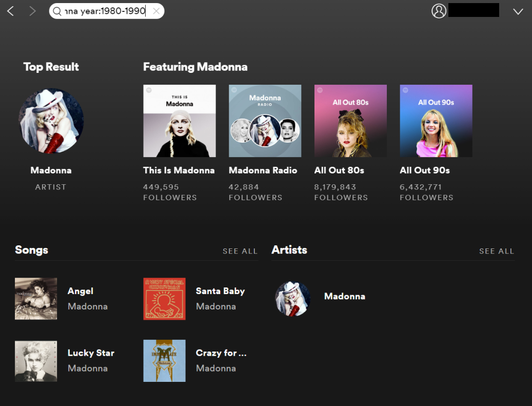Image resolution: width=532 pixels, height=406 pixels.
Task: Click the This Is Madonna title
Action: 179,170
